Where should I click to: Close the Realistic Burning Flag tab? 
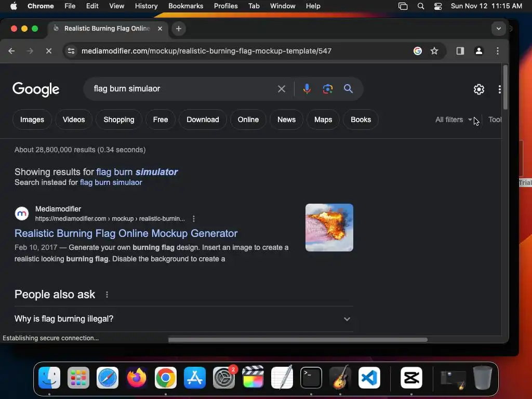[x=160, y=29]
